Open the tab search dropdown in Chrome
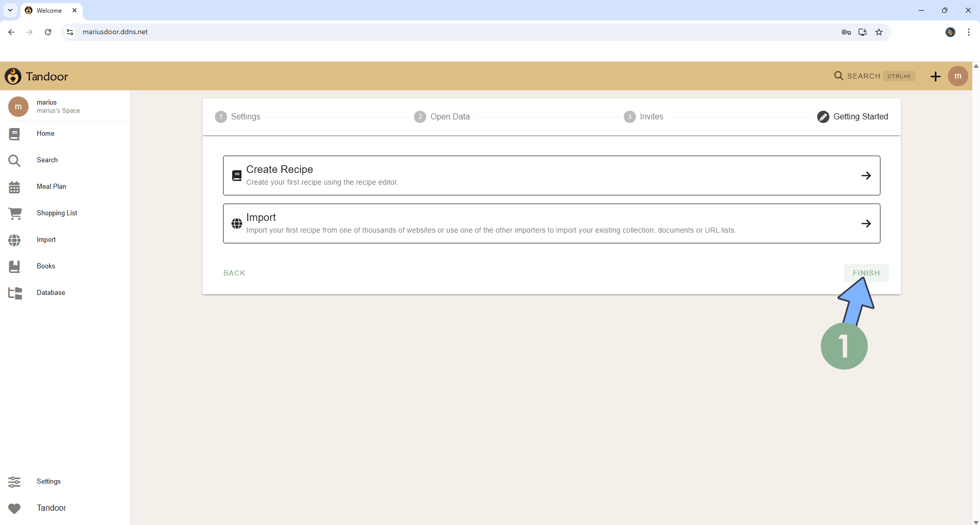980x525 pixels. tap(10, 10)
